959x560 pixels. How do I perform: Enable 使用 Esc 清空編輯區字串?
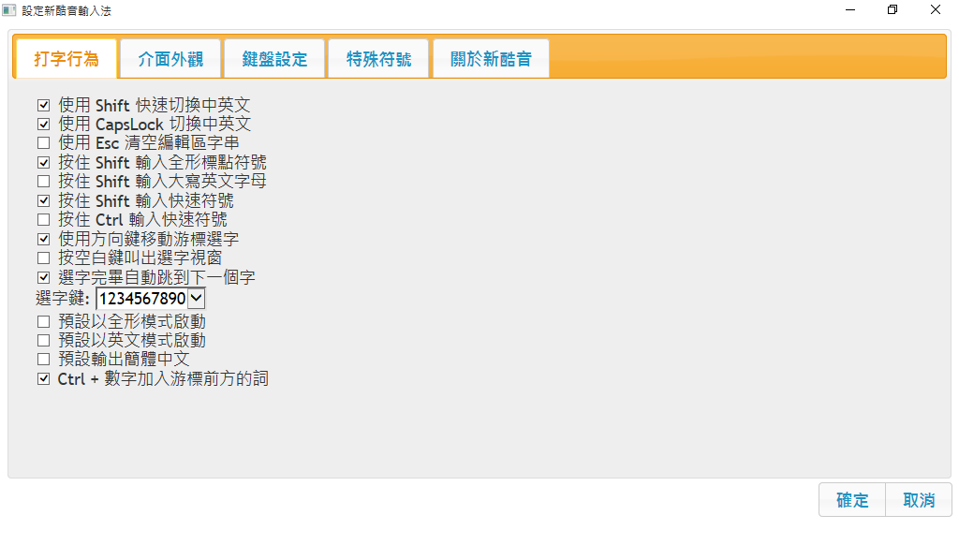(x=43, y=143)
